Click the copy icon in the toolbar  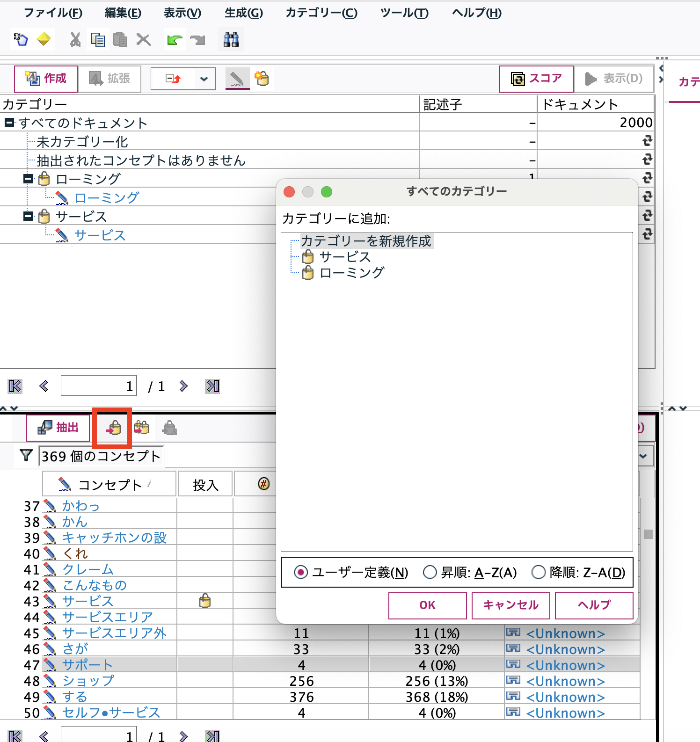tap(97, 40)
